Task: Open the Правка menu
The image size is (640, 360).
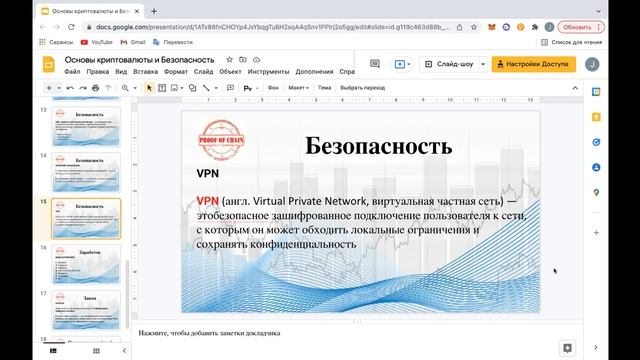Action: tap(98, 71)
